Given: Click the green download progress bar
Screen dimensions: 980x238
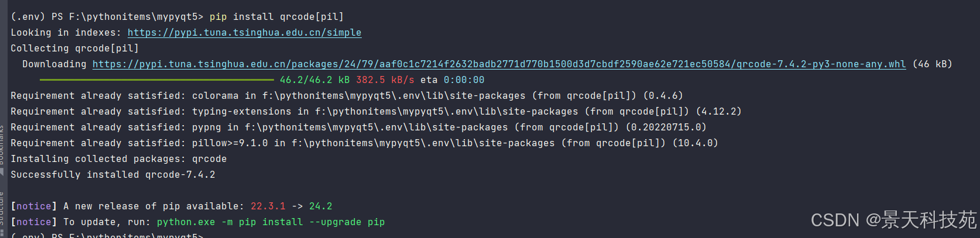Looking at the screenshot, I should [157, 80].
